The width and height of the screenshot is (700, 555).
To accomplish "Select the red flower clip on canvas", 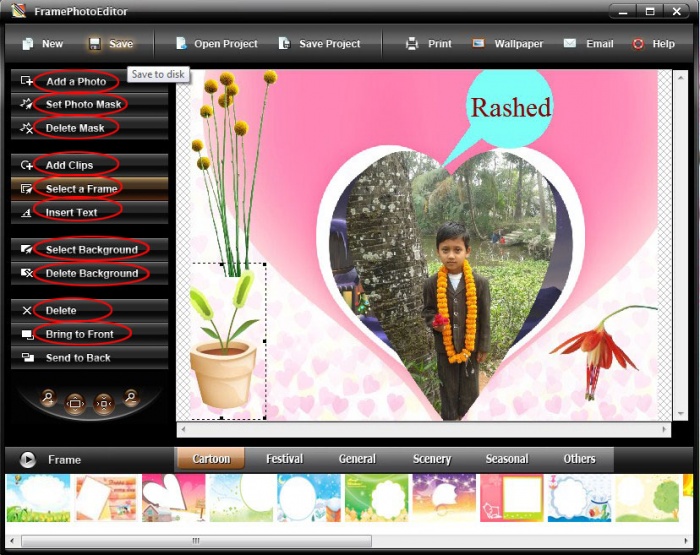I will click(598, 352).
